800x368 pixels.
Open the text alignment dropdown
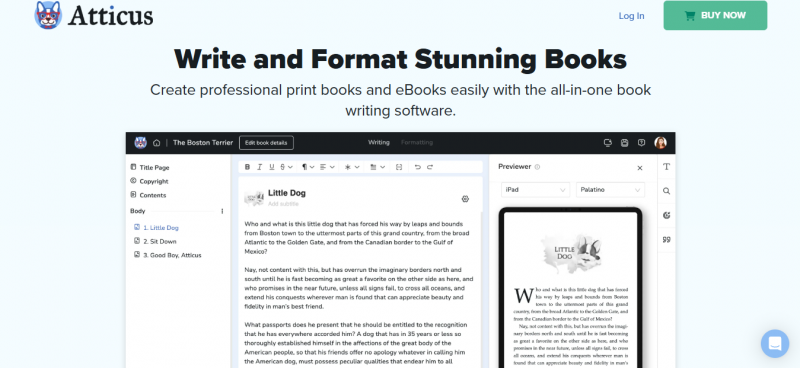click(327, 167)
